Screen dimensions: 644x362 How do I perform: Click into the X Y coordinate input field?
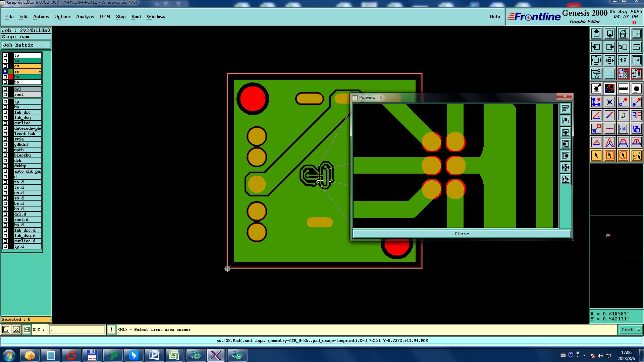coord(77,330)
